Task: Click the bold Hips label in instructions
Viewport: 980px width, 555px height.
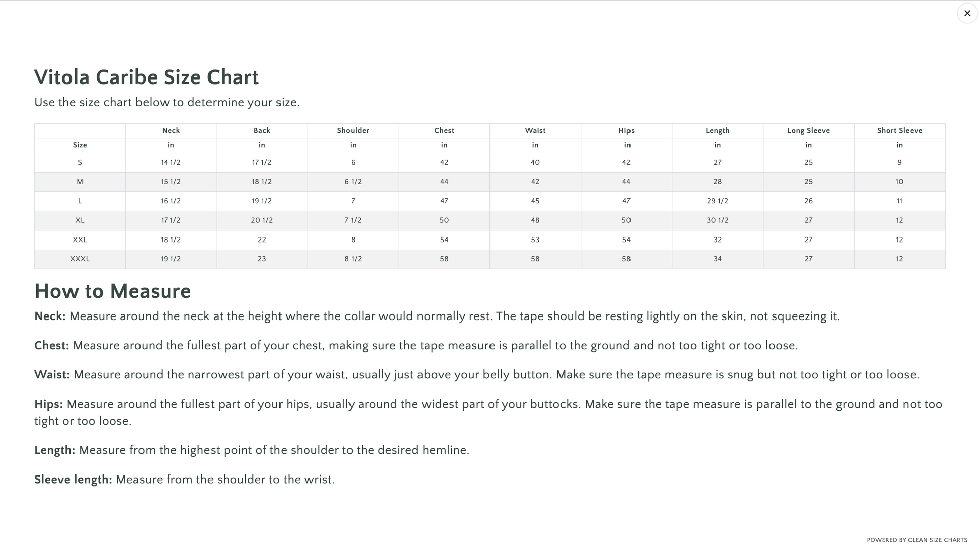Action: point(48,404)
